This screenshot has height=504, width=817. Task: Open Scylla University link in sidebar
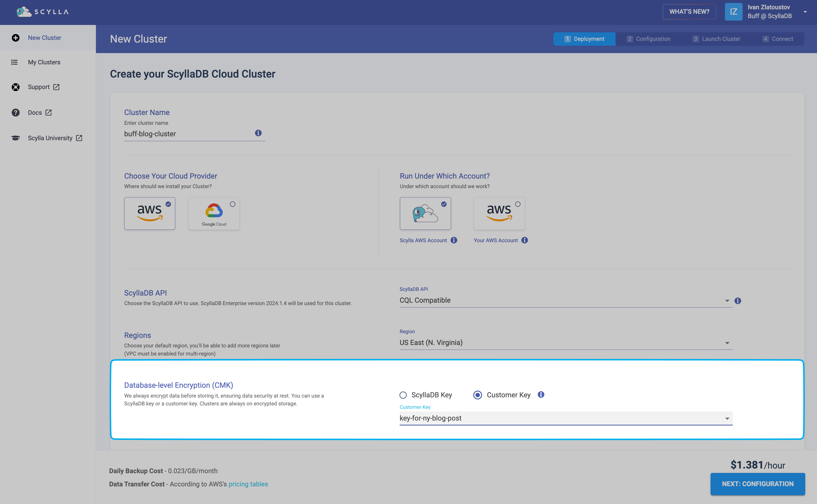(48, 138)
